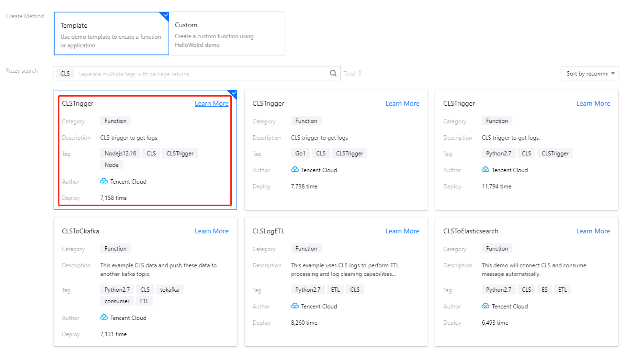This screenshot has width=644, height=351.
Task: Open the Sort by recommend dropdown
Action: [x=590, y=74]
